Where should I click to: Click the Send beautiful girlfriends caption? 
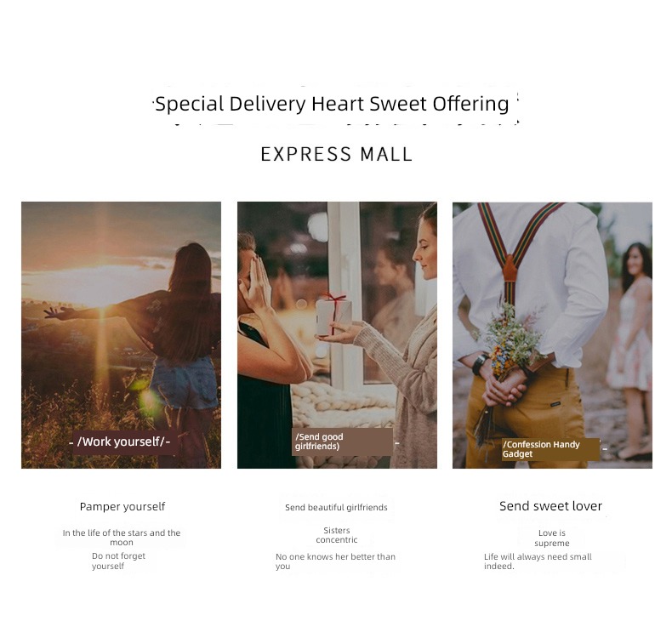click(336, 507)
